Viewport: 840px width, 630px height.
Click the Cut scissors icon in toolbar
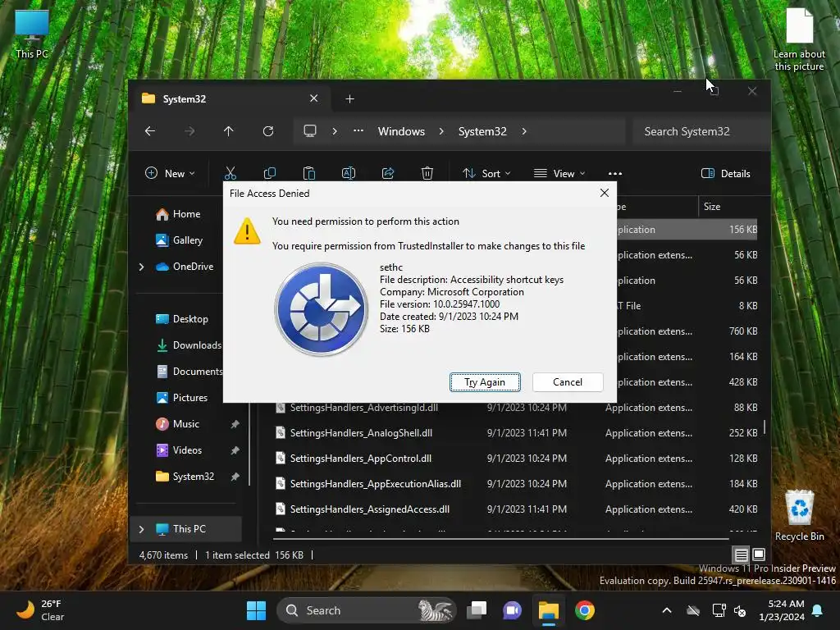click(231, 173)
